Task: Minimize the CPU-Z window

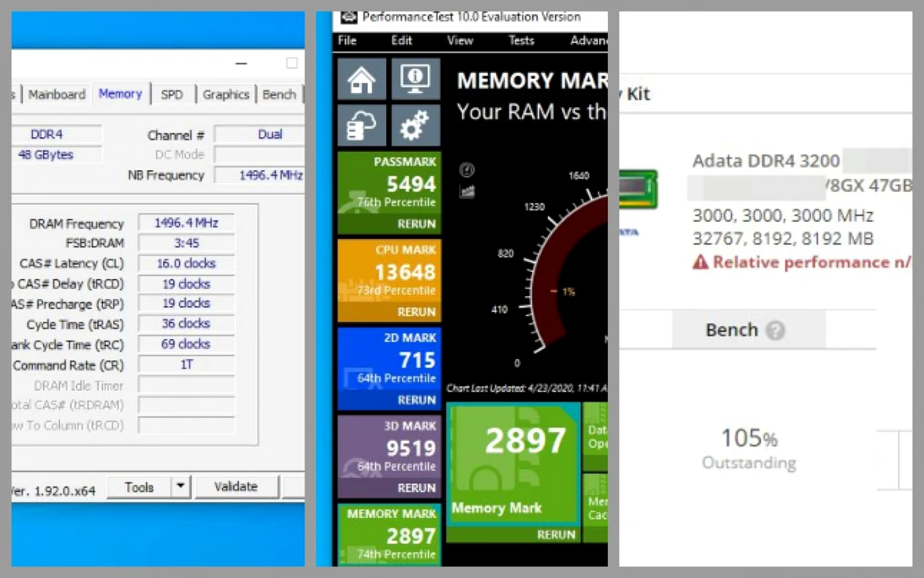Action: [x=241, y=63]
